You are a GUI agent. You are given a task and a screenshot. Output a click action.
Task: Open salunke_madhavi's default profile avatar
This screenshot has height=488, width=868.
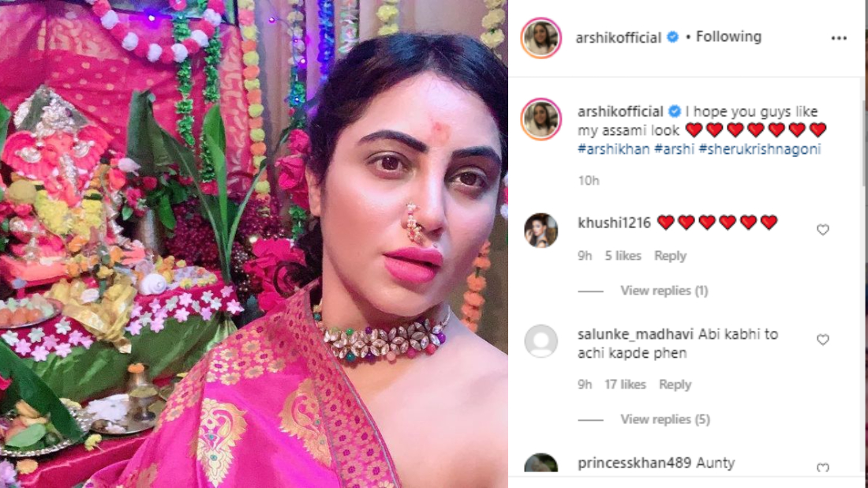click(541, 340)
